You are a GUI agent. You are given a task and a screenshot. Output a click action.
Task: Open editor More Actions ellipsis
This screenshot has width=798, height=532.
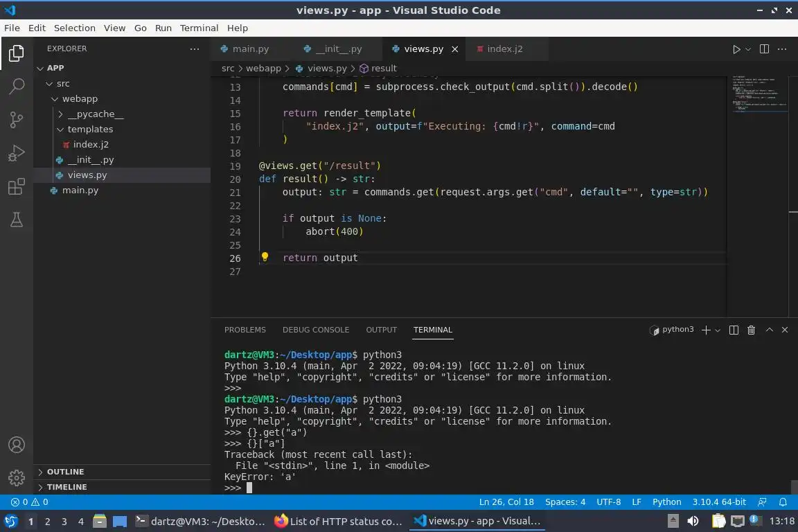pyautogui.click(x=782, y=49)
